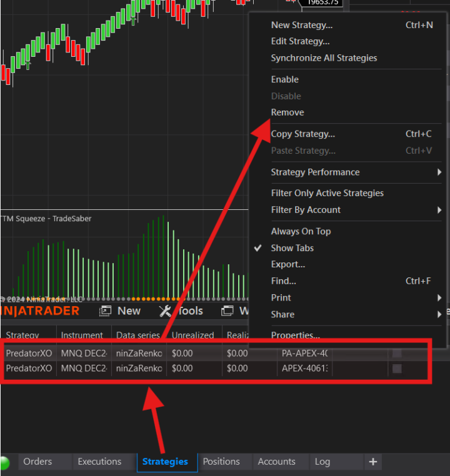The width and height of the screenshot is (450, 476).
Task: Toggle enabled checkbox for APEX-40613 strategy row
Action: coord(397,369)
